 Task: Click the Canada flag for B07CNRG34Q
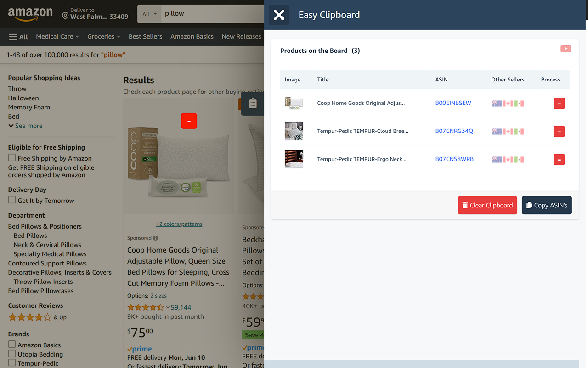tap(508, 132)
